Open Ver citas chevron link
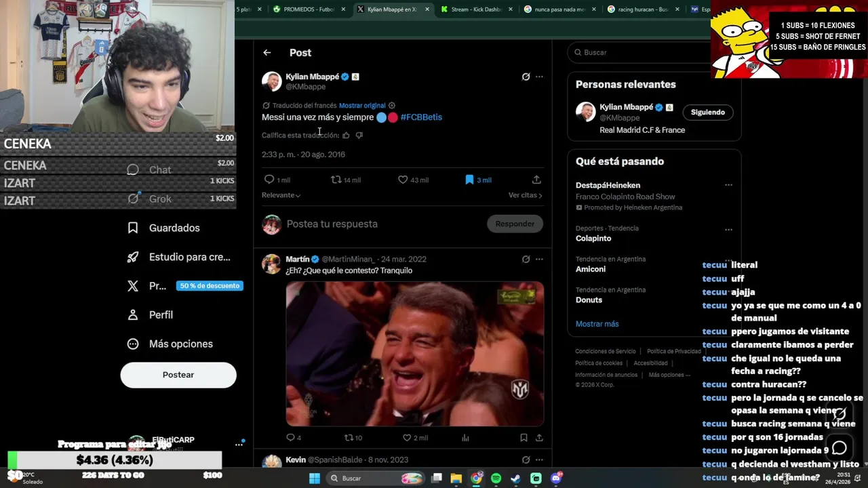The width and height of the screenshot is (868, 488). tap(525, 195)
